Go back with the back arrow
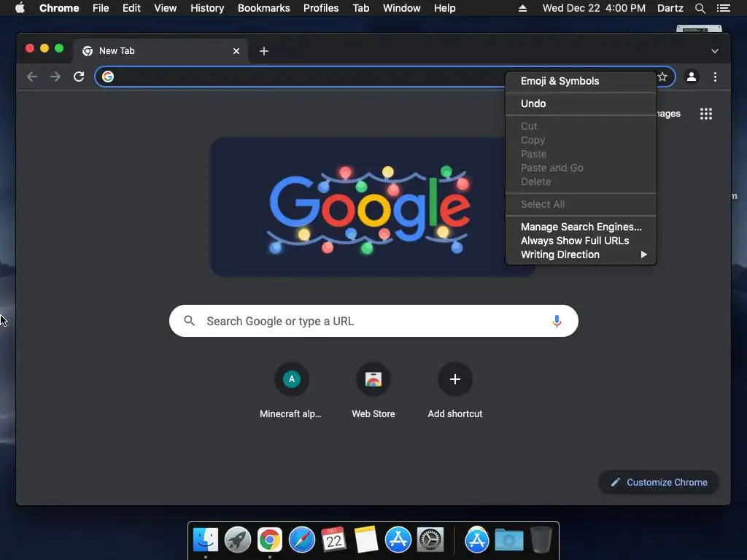This screenshot has width=747, height=560. (32, 77)
